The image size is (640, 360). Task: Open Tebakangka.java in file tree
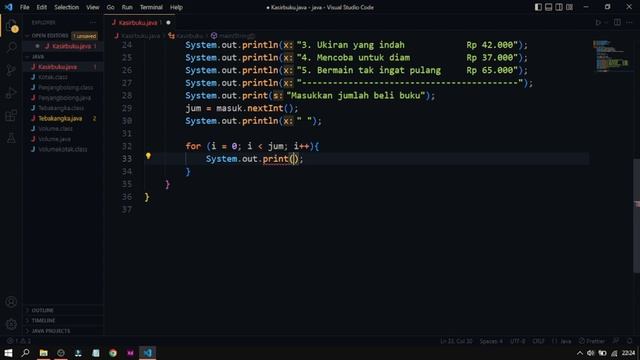pos(63,118)
